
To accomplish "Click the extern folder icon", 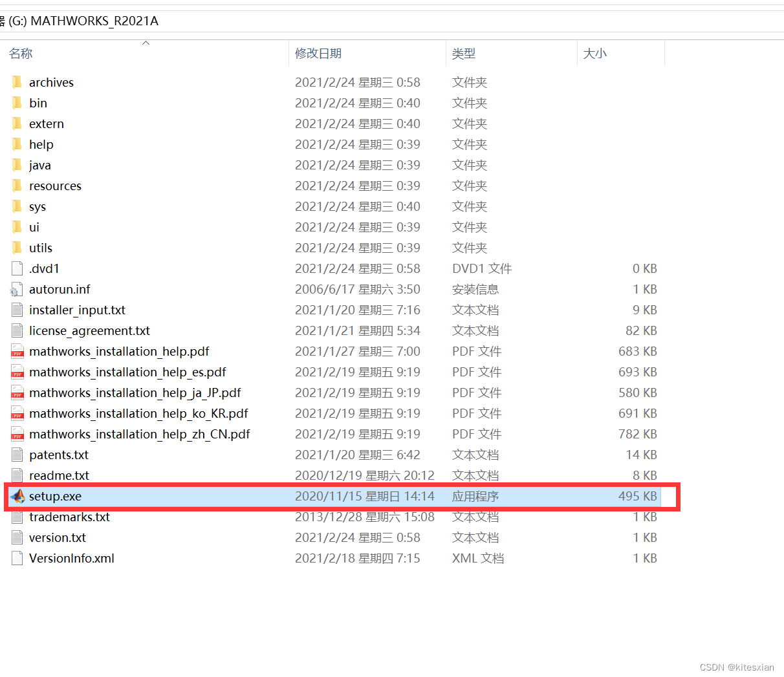I will (x=17, y=124).
